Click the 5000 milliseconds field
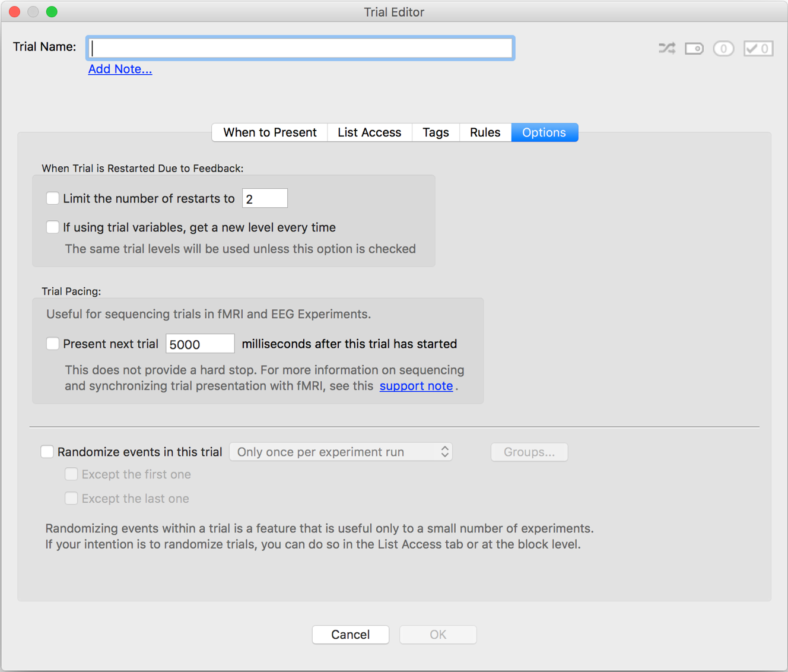The height and width of the screenshot is (672, 788). (200, 344)
